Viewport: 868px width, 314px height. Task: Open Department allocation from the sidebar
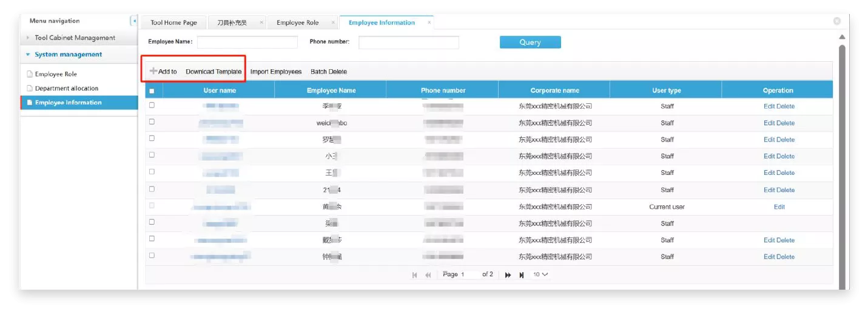[x=66, y=89]
